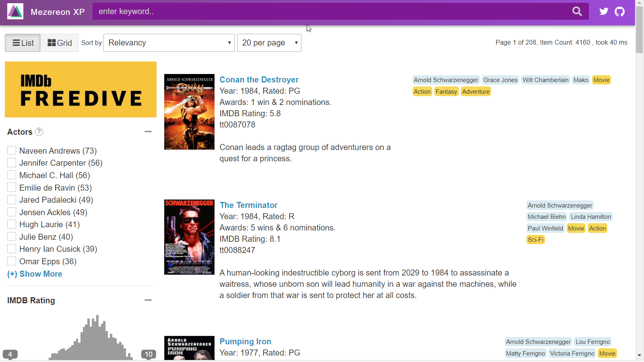This screenshot has height=362, width=644.
Task: Open the 20 per page dropdown
Action: coord(269,43)
